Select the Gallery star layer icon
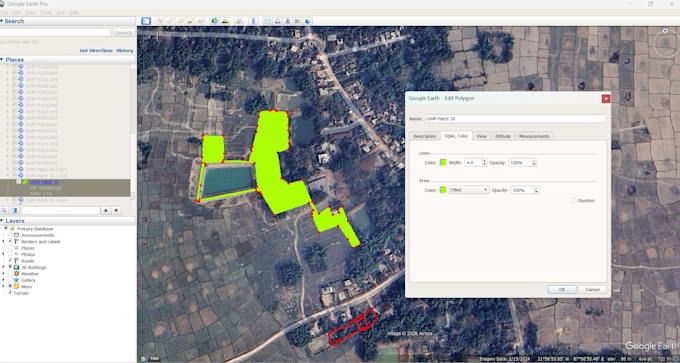Screen dimensions: 680x363 coord(16,280)
